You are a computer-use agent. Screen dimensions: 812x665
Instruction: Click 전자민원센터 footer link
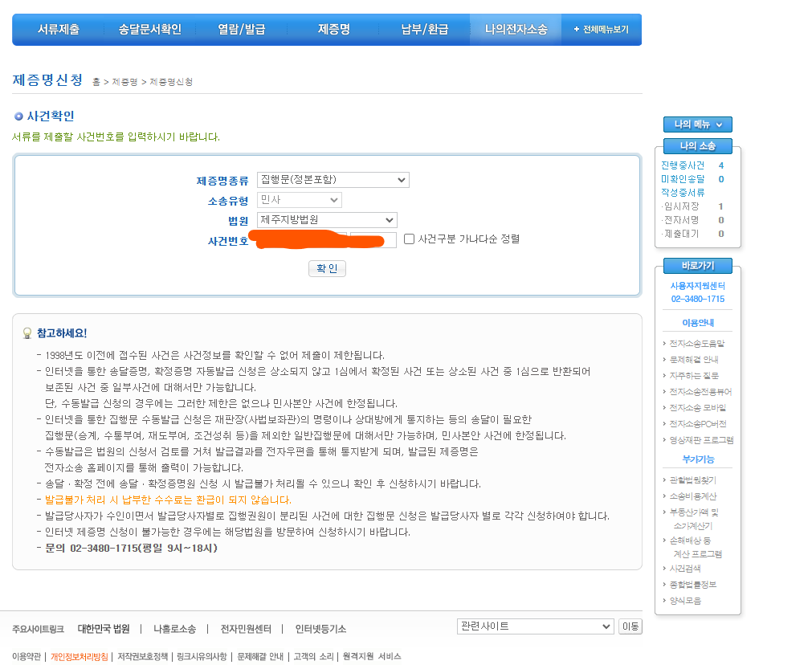pos(246,629)
